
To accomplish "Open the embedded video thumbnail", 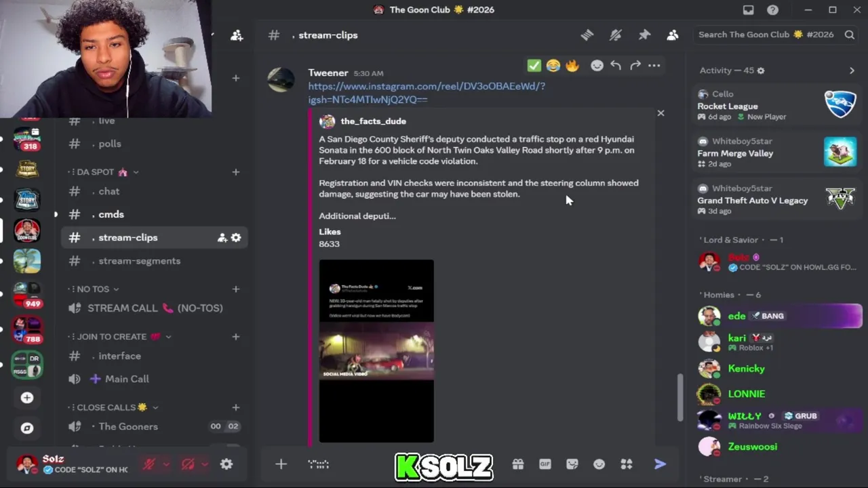I will [376, 351].
